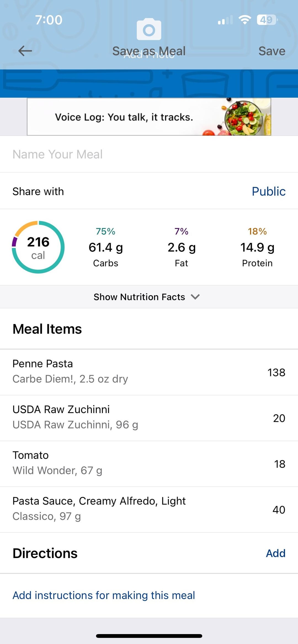Open the Tomato Wild Wonder item
Screen dimensions: 298x644
(x=149, y=463)
